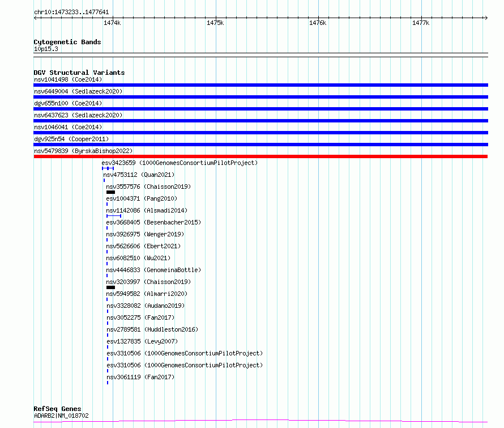This screenshot has height=428, width=504.
Task: Open the nsv4446833 (GenomeinaBottle) variant label
Action: click(x=153, y=270)
